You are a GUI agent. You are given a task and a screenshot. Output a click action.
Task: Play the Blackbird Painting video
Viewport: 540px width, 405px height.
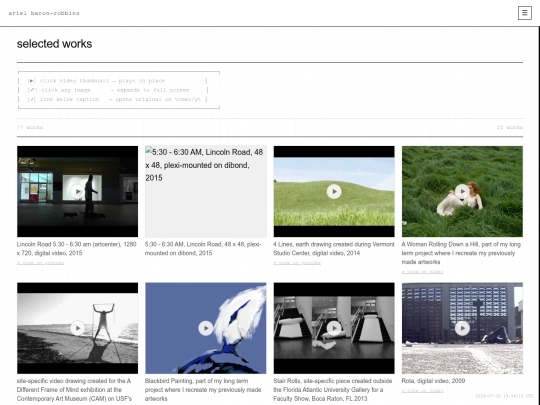[x=206, y=328]
